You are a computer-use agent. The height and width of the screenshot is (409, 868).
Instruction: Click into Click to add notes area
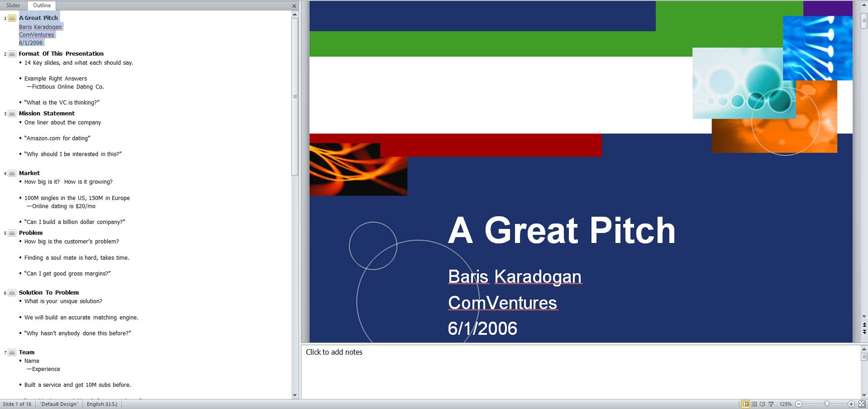click(x=581, y=372)
